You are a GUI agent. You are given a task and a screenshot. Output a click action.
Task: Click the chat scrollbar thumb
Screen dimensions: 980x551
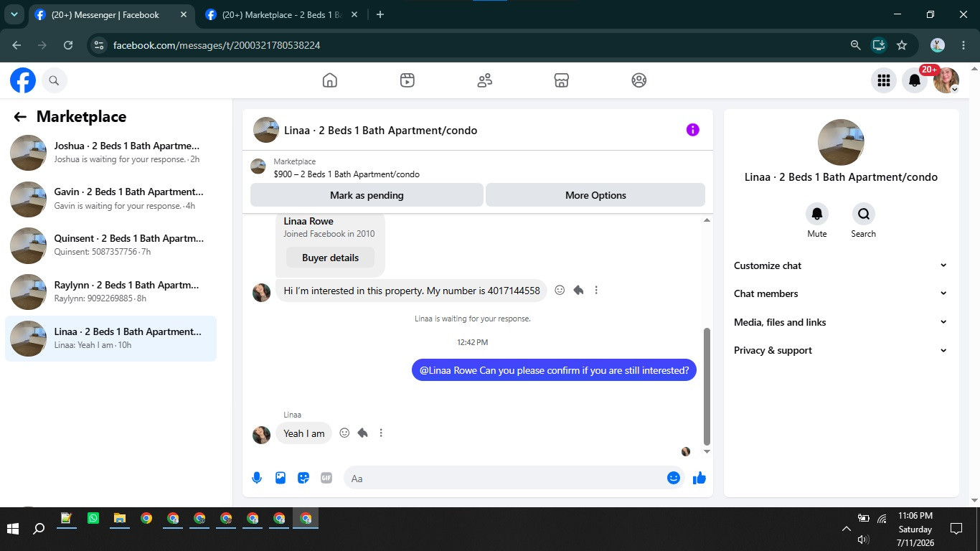pyautogui.click(x=707, y=387)
